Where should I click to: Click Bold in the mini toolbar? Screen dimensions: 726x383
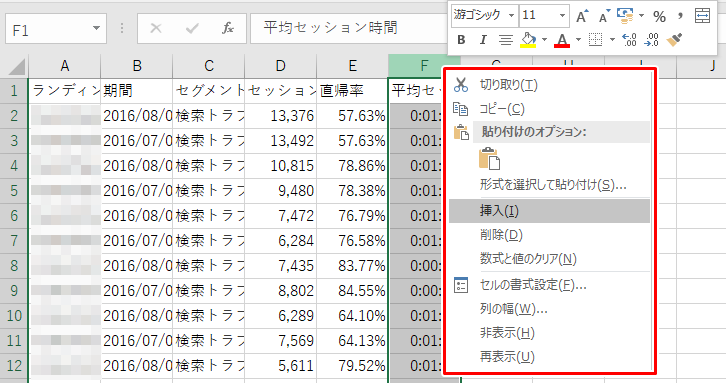coord(461,40)
